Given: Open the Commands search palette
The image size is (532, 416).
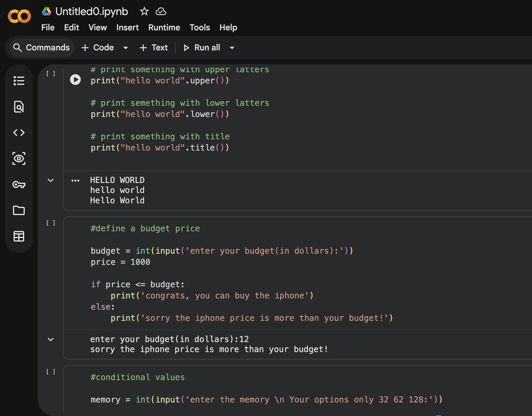Looking at the screenshot, I should tap(42, 47).
